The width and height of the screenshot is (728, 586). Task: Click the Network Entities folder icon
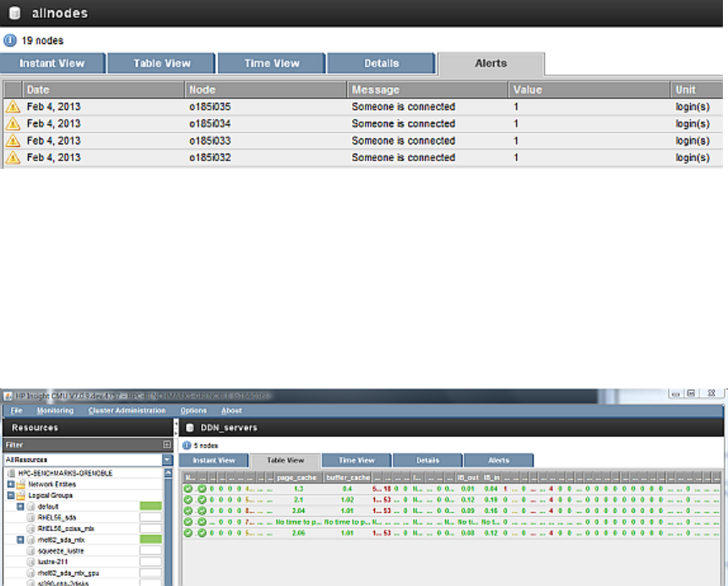21,485
